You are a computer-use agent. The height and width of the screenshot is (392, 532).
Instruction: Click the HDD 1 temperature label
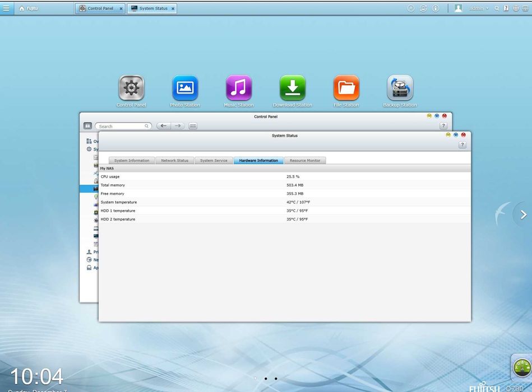pyautogui.click(x=118, y=211)
